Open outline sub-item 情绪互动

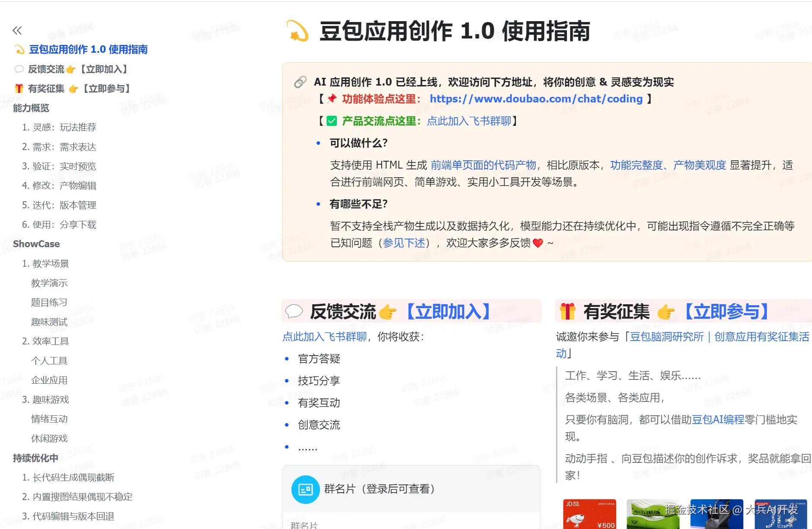coord(49,419)
